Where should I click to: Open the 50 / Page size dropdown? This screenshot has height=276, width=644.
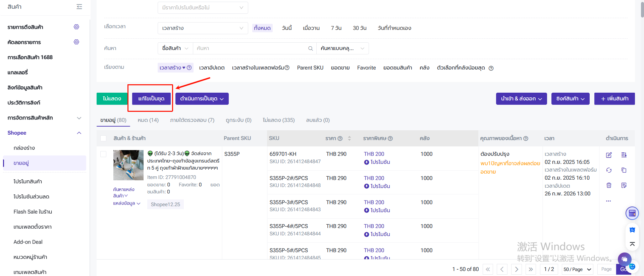(x=577, y=269)
